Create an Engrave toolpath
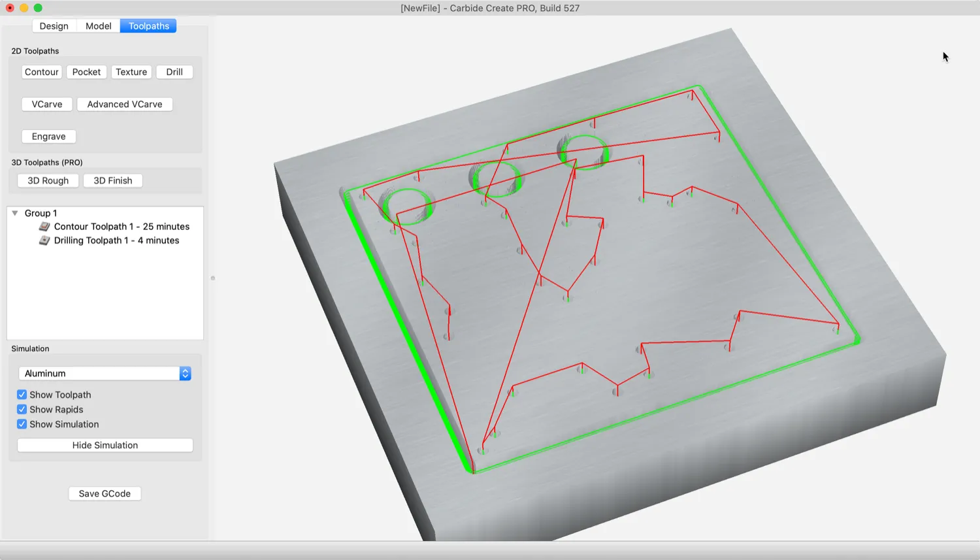Image resolution: width=980 pixels, height=560 pixels. pyautogui.click(x=48, y=136)
